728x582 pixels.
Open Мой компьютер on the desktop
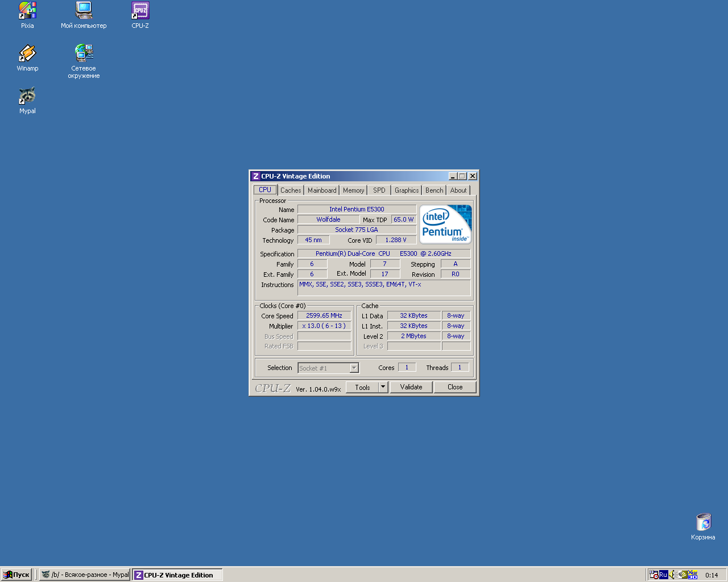tap(84, 14)
